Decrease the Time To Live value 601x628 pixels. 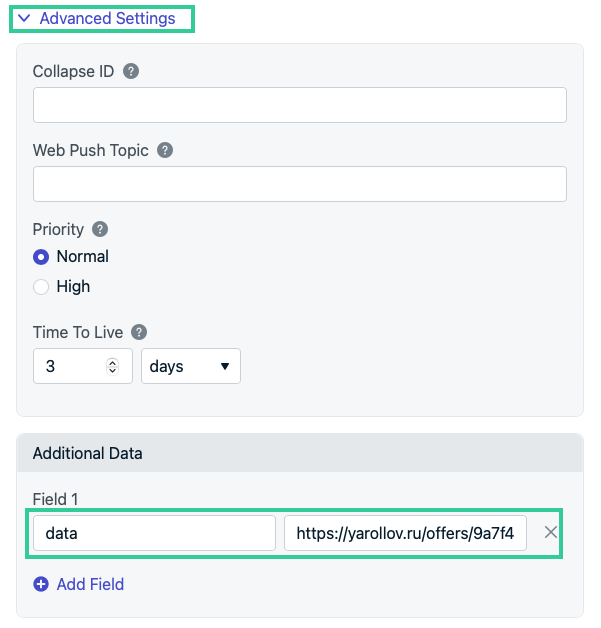click(113, 371)
